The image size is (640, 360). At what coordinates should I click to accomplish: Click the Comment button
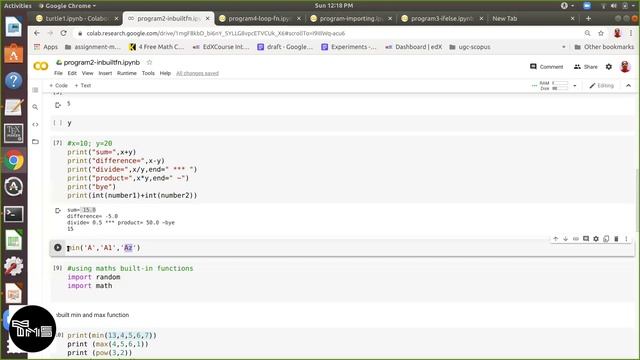point(546,67)
